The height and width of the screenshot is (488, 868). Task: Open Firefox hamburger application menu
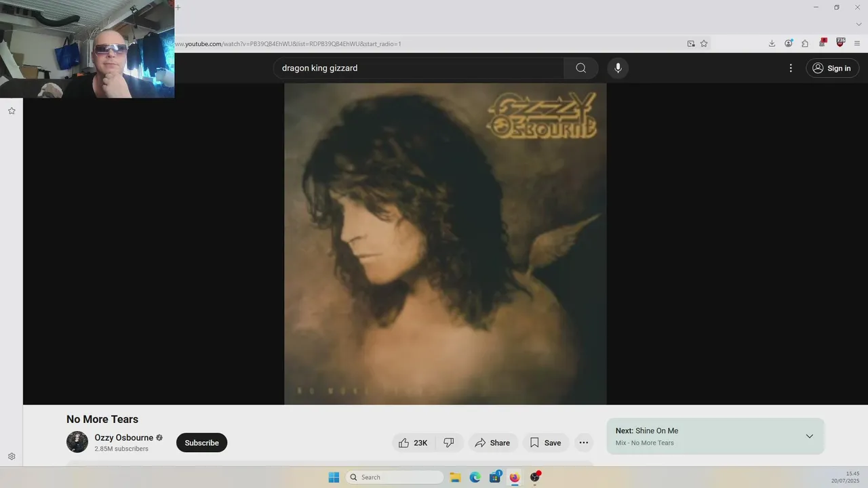click(x=857, y=43)
